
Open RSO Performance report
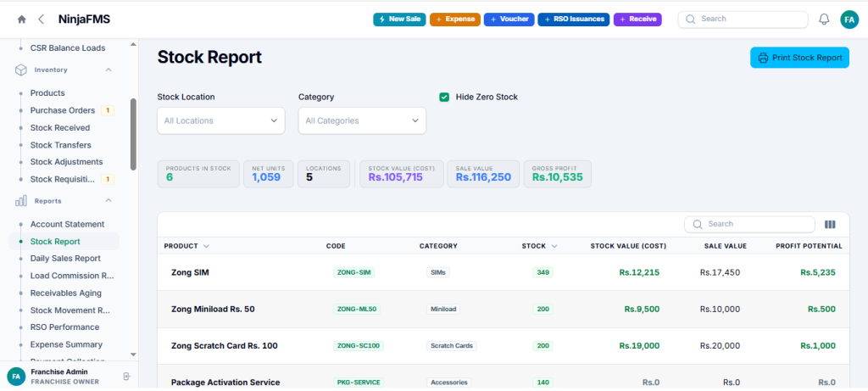64,327
